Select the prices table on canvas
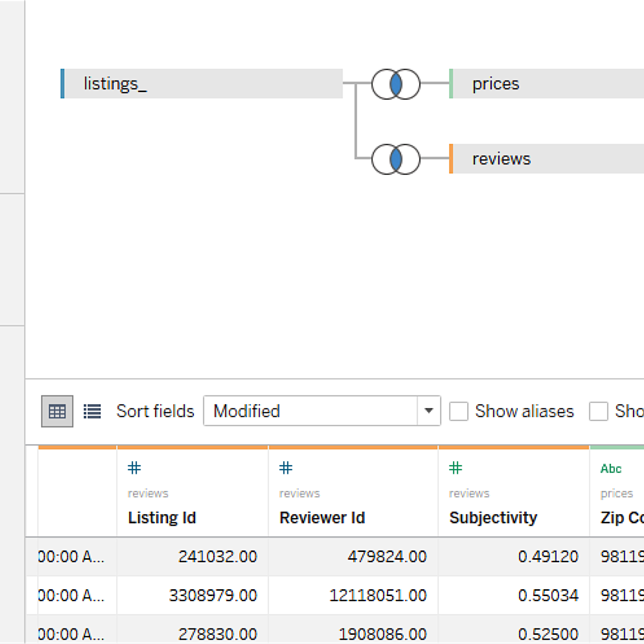Viewport: 644px width, 644px height. pos(547,84)
